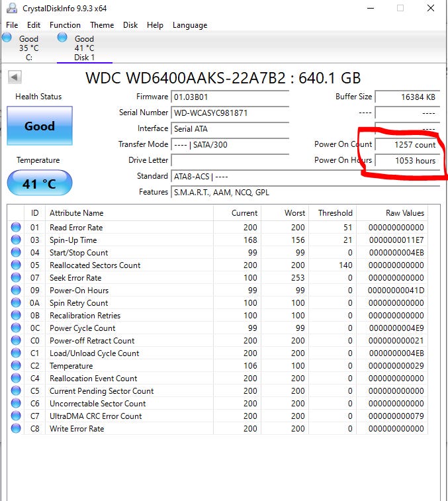This screenshot has width=448, height=501.
Task: Click status orb for Uncorrectable Sector Count
Action: (x=16, y=403)
